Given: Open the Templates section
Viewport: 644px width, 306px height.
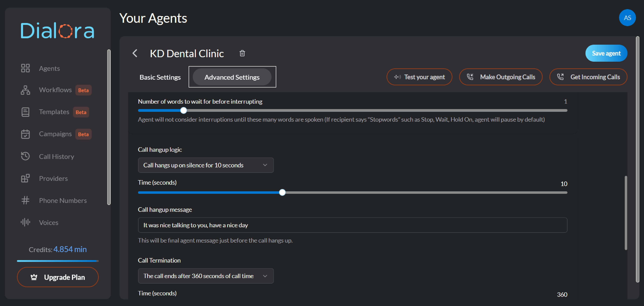Looking at the screenshot, I should click(x=54, y=112).
